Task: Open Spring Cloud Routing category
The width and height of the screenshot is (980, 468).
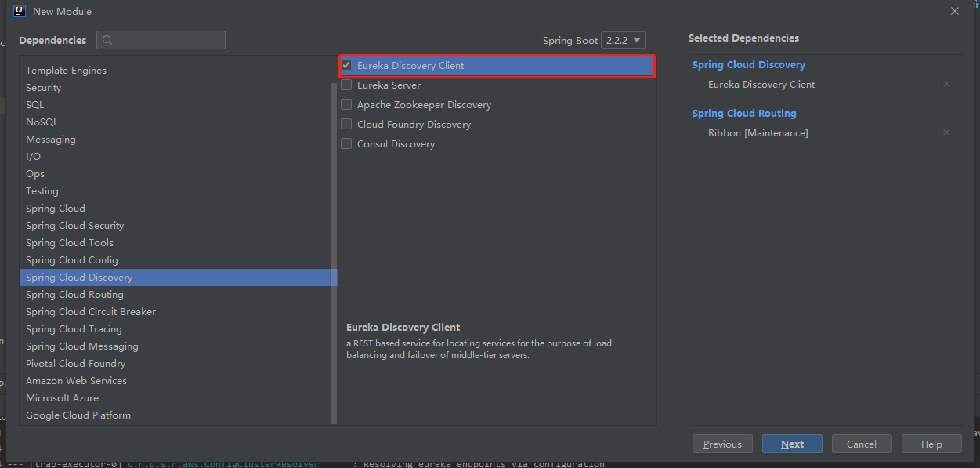Action: 177,295
